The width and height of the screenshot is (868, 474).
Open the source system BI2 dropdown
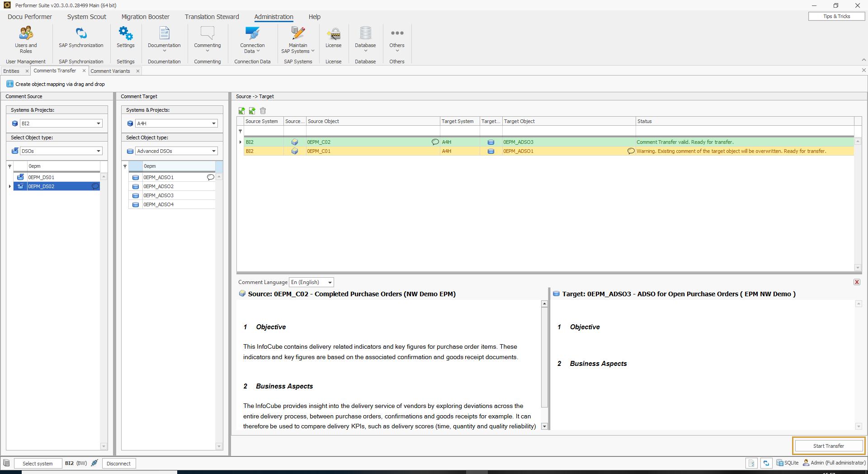tap(98, 123)
